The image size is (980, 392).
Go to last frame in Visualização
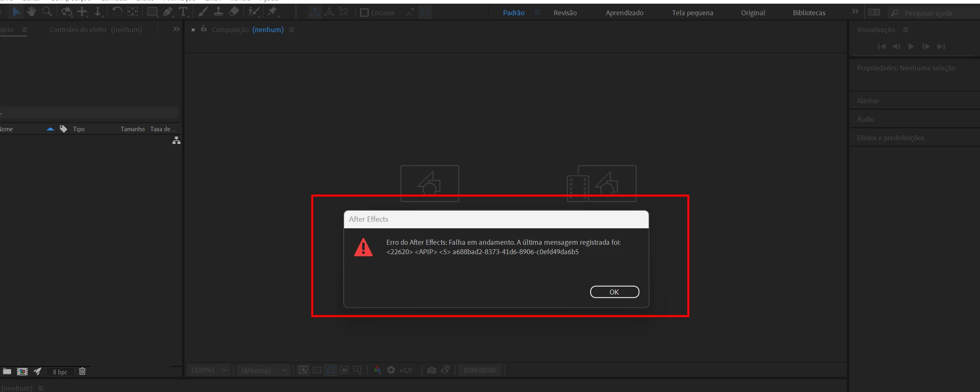point(941,46)
